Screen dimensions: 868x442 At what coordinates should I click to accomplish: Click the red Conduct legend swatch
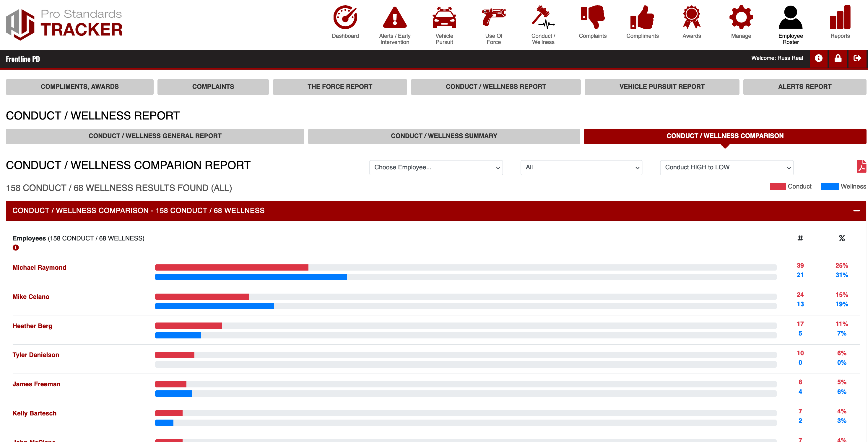pyautogui.click(x=778, y=187)
